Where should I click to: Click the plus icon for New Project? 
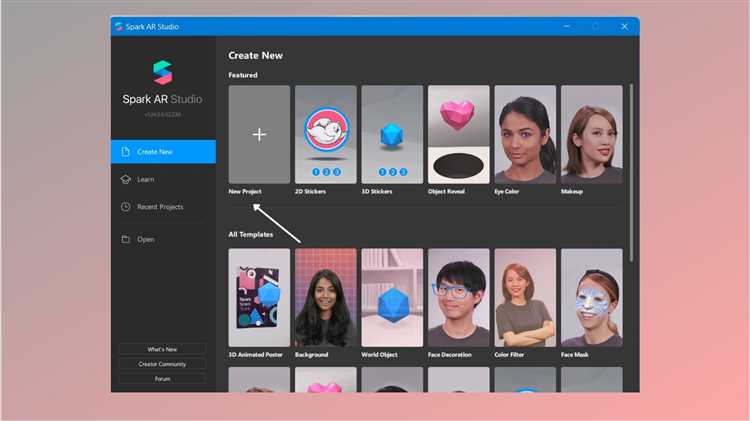[259, 134]
